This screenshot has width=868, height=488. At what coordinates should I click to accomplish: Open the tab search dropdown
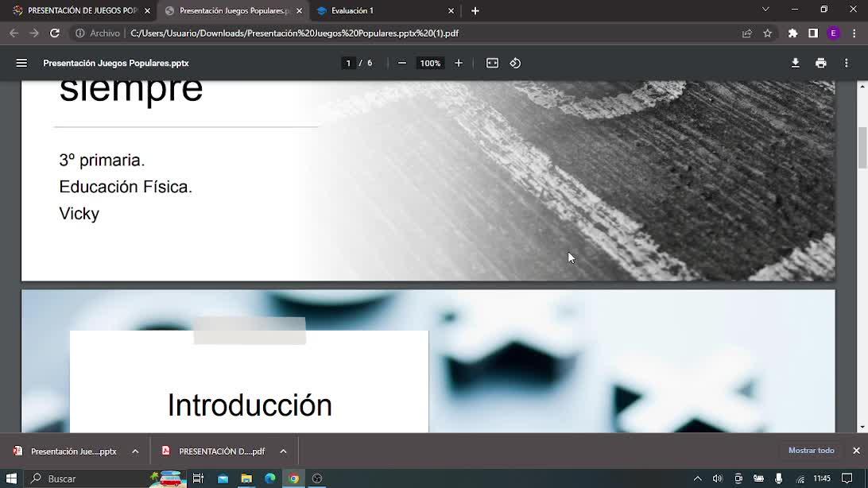pyautogui.click(x=765, y=10)
